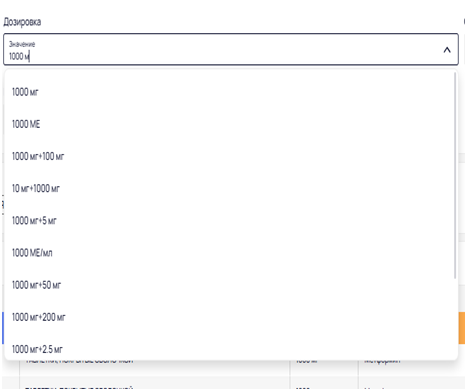Collapse the Дозировка dropdown with chevron arrow
Viewport: 467px width, 391px height.
(447, 50)
